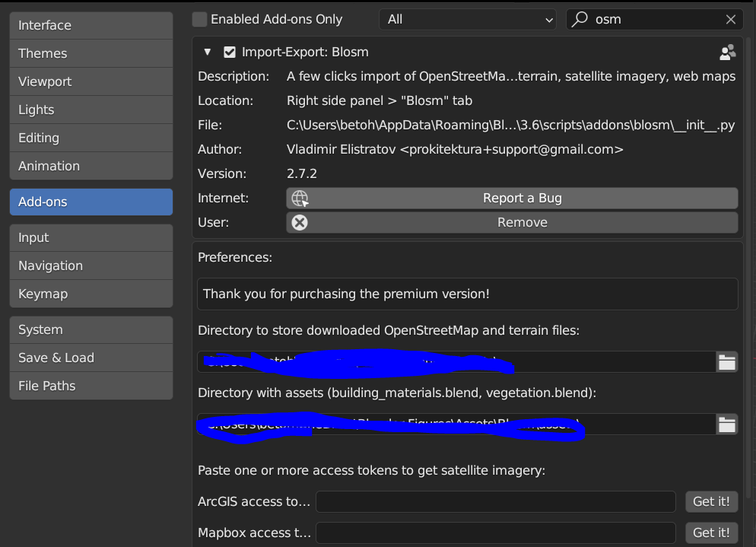Clear the osm search query with the X

coord(731,19)
